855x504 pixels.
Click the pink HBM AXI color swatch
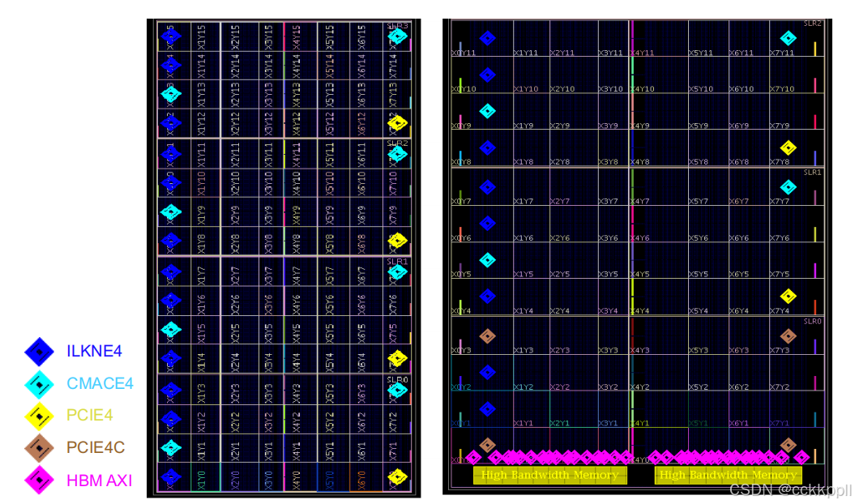[38, 481]
